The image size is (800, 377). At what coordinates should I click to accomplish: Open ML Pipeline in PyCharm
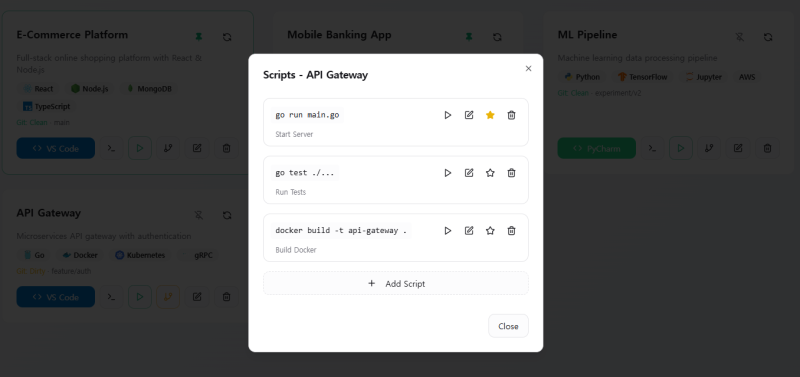click(x=596, y=148)
